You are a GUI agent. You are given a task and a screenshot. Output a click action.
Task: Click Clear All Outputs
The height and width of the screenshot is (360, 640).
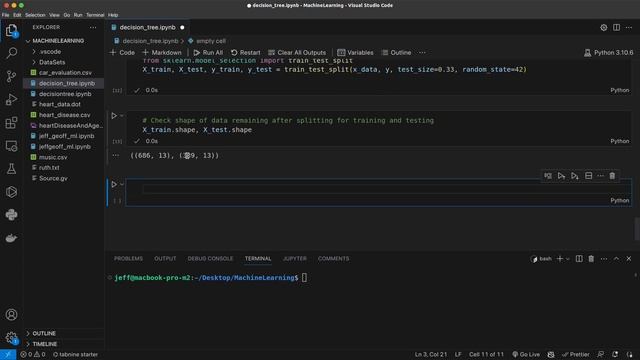click(x=297, y=53)
